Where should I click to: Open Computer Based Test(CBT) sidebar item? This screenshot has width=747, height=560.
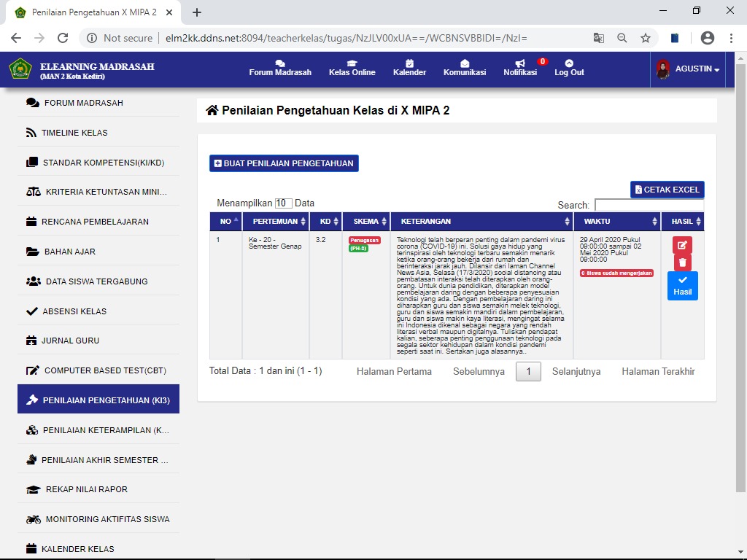(x=104, y=370)
